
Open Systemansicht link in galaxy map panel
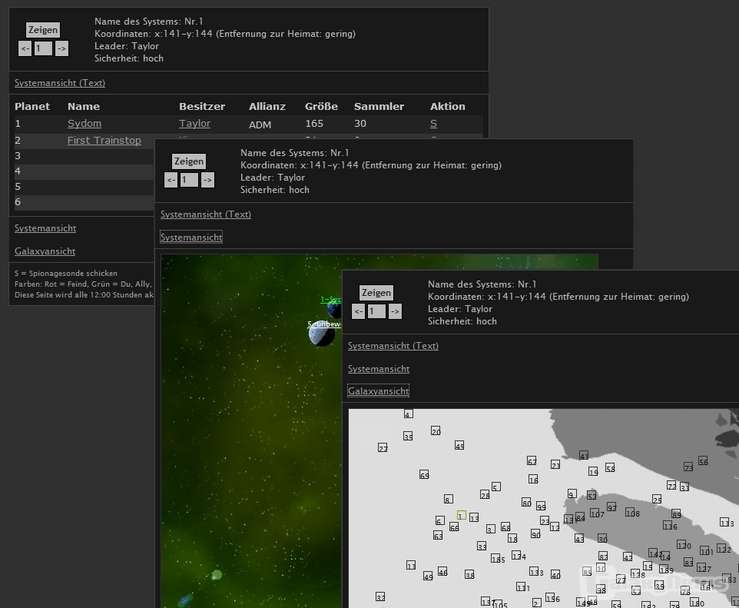tap(378, 369)
